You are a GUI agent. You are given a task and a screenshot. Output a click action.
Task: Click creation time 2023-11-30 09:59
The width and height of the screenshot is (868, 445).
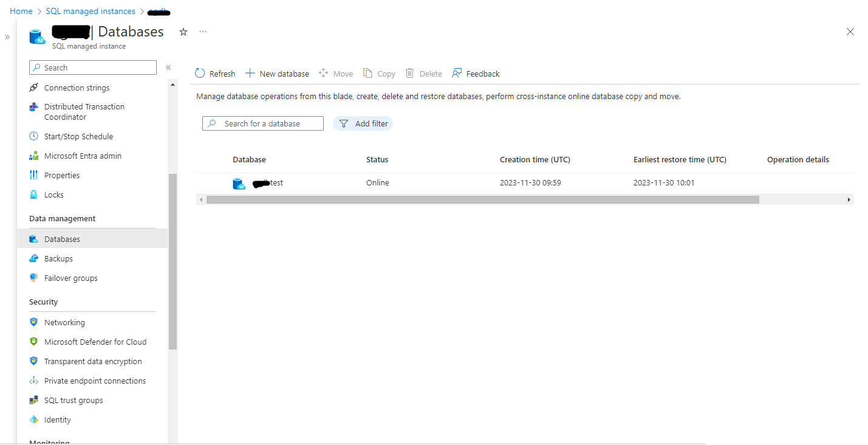point(530,182)
